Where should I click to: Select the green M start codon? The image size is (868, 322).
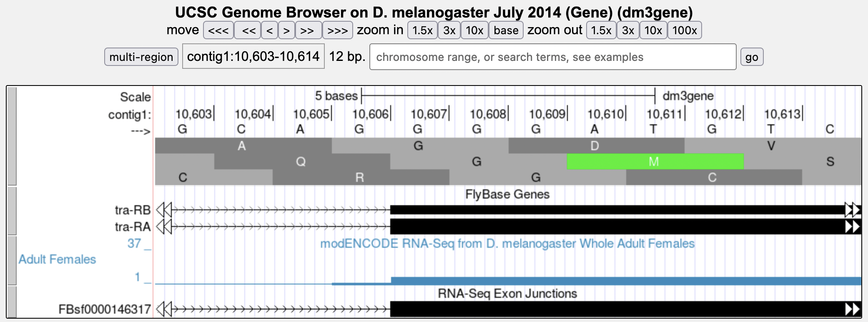click(x=655, y=161)
